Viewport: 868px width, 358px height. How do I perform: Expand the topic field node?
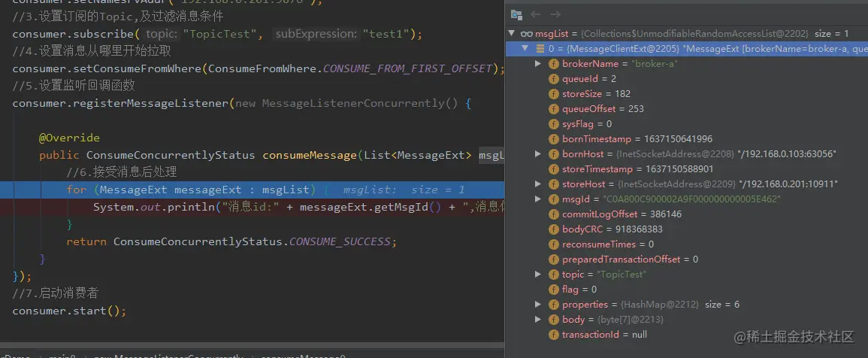tap(537, 275)
